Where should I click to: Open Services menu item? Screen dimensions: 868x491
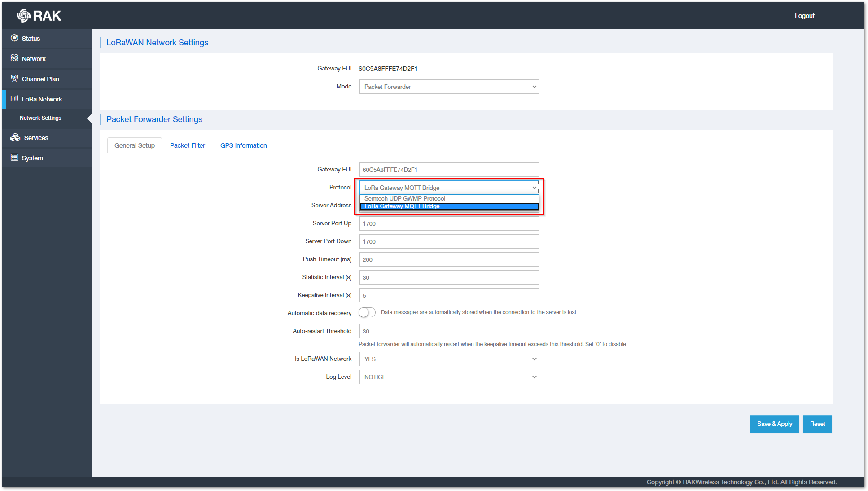pyautogui.click(x=47, y=138)
